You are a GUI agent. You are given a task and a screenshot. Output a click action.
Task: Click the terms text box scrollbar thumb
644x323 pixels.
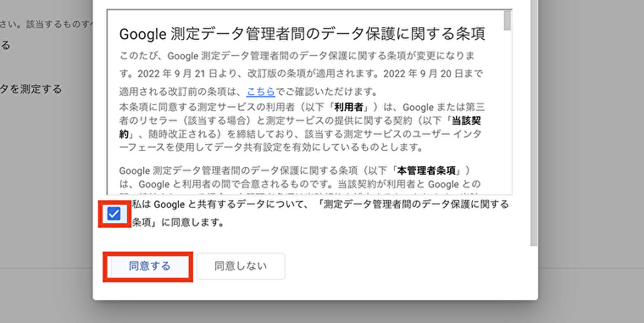[508, 20]
